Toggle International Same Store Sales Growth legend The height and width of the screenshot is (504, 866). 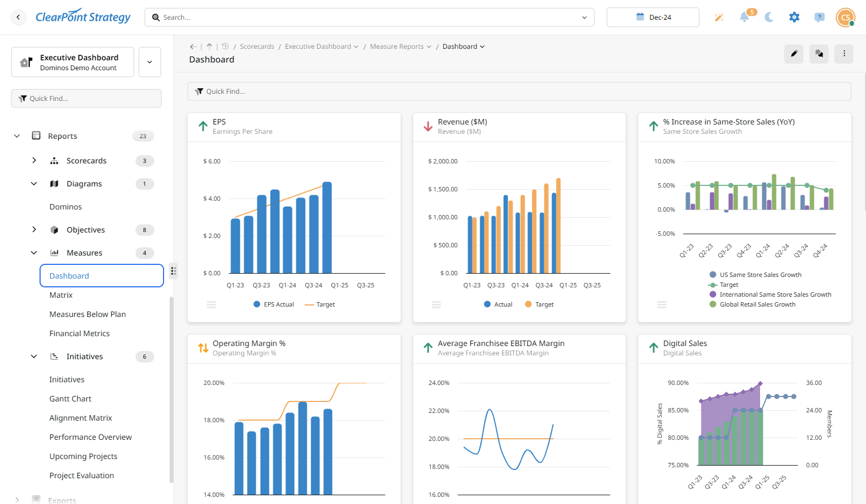pos(770,295)
